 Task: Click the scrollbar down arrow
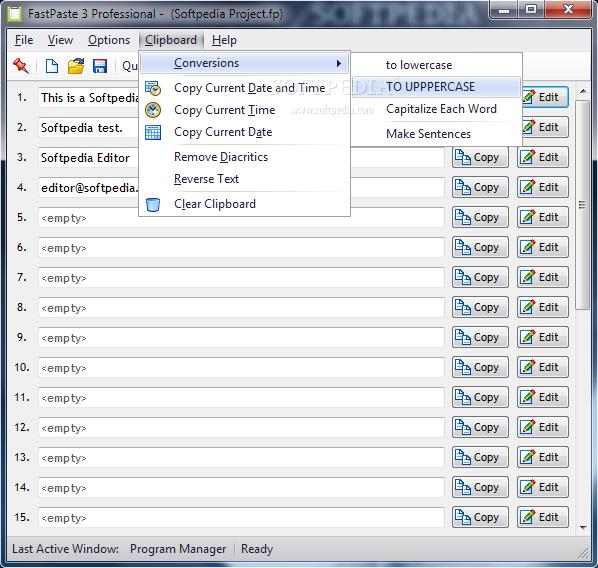coord(582,528)
